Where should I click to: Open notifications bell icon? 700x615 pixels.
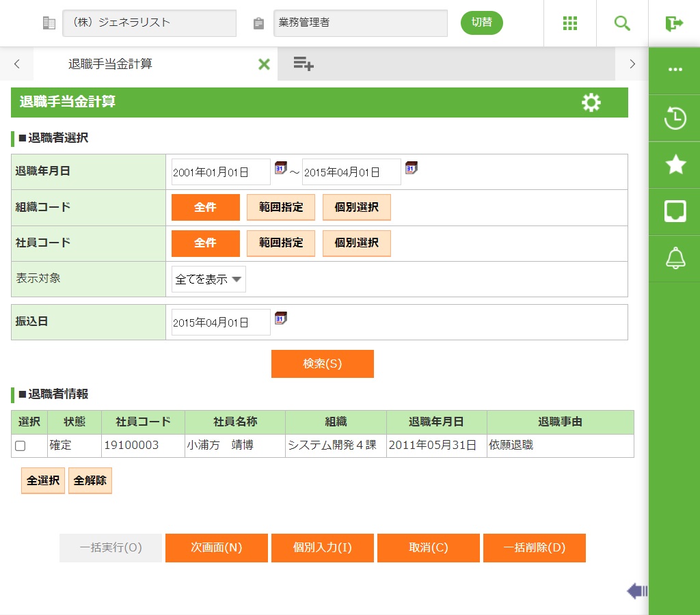pos(675,258)
